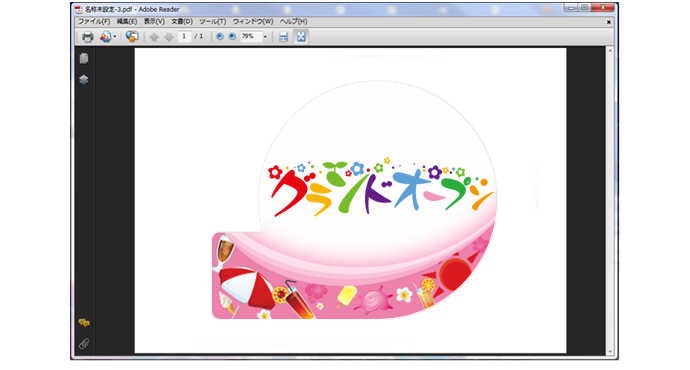Open the 編集(E) menu
This screenshot has height=370, width=690.
[x=127, y=22]
